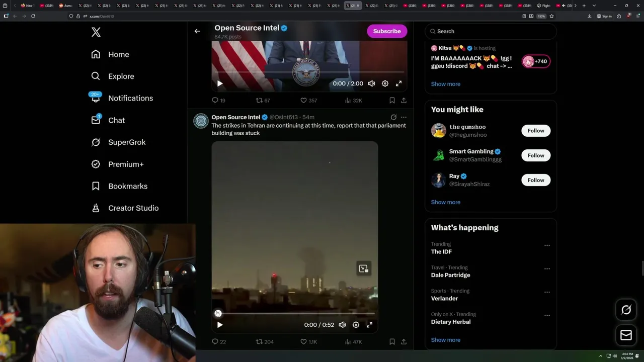
Task: Open options for The IDF trend
Action: tap(547, 245)
